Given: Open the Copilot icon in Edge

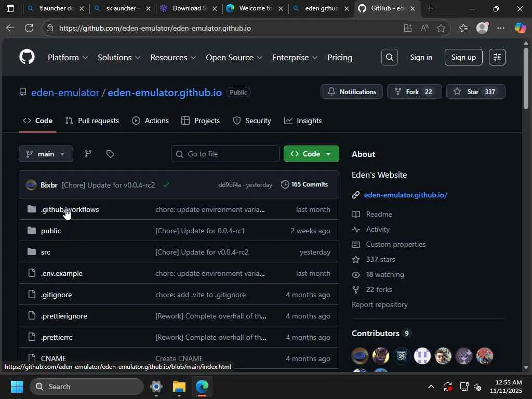Looking at the screenshot, I should (520, 28).
